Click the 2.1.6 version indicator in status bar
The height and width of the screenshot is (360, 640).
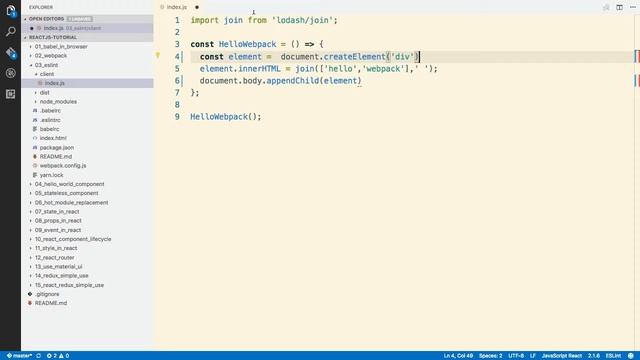pyautogui.click(x=594, y=356)
